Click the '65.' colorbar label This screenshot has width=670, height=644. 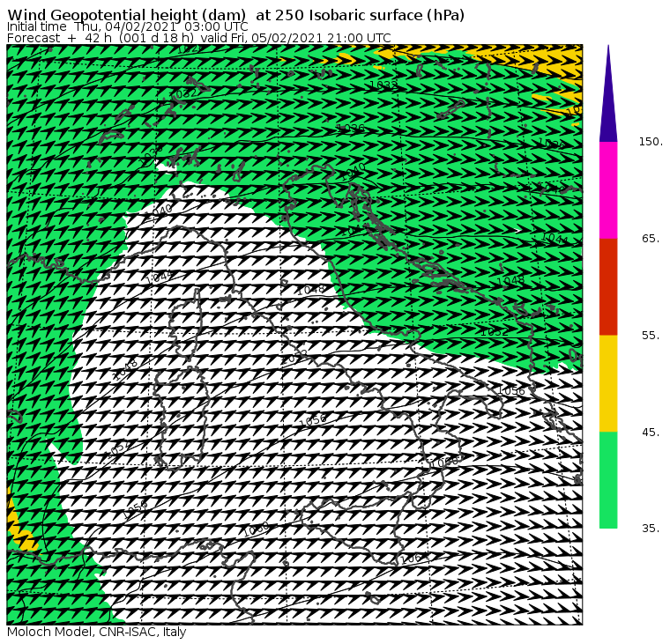tap(651, 239)
